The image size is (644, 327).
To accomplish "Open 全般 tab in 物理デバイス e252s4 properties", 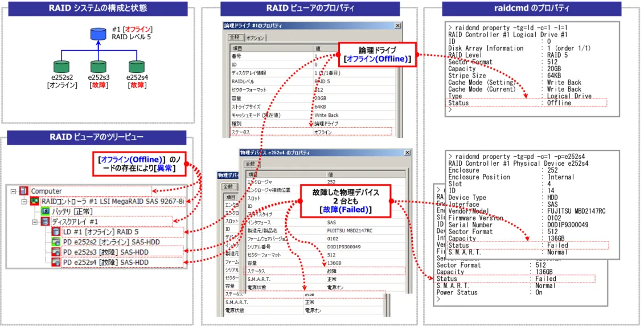I will point(250,164).
